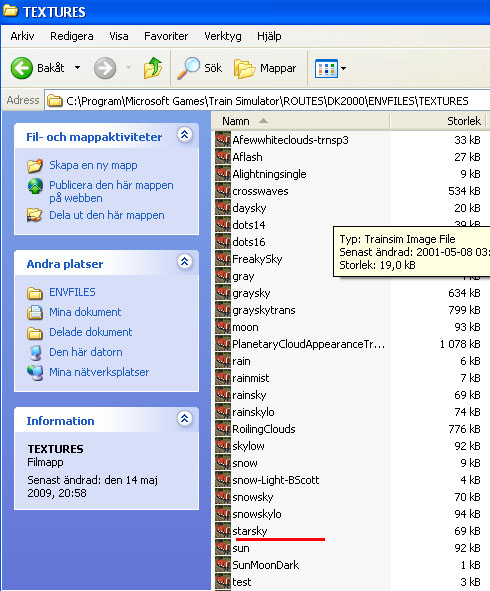Screen dimensions: 490x591
Task: Open Mina nätverksplatser link
Action: tap(99, 372)
